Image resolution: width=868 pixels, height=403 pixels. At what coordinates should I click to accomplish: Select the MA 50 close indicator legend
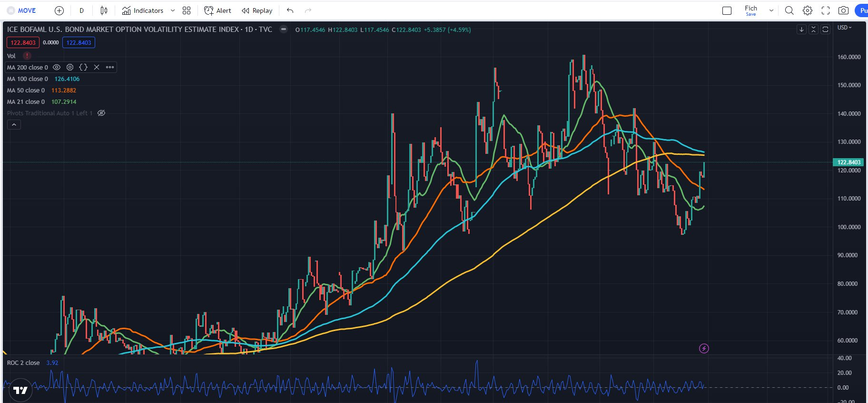(26, 91)
